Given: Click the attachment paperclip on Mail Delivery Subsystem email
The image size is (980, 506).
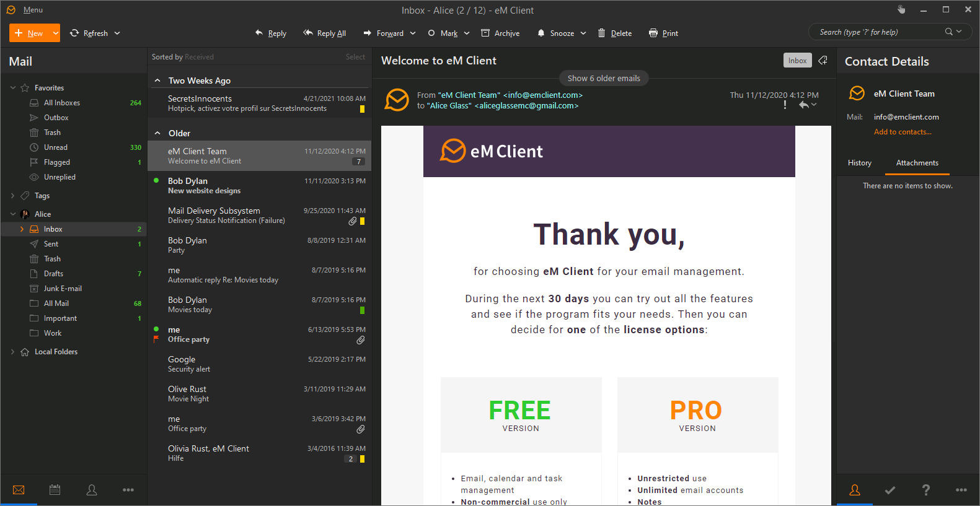Looking at the screenshot, I should coord(353,221).
